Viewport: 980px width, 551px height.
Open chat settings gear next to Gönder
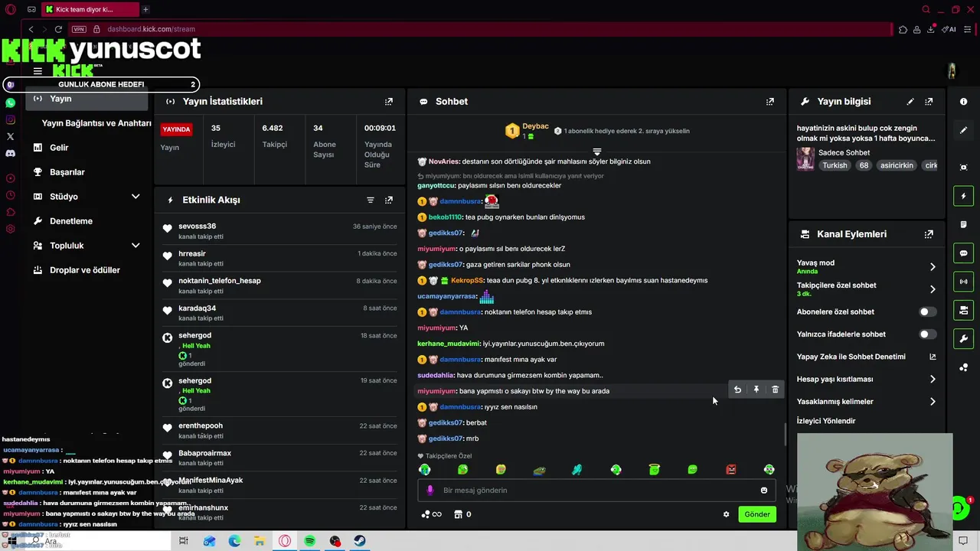[727, 514]
